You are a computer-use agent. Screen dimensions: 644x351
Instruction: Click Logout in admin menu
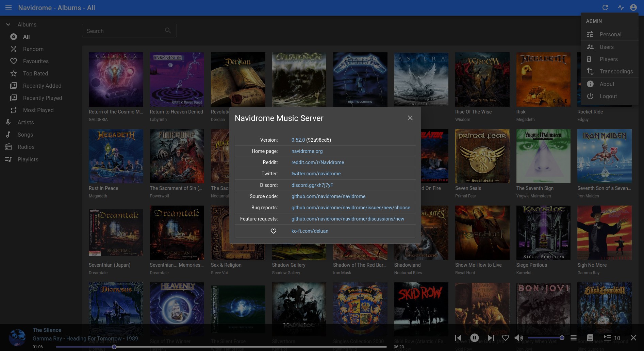coord(610,96)
